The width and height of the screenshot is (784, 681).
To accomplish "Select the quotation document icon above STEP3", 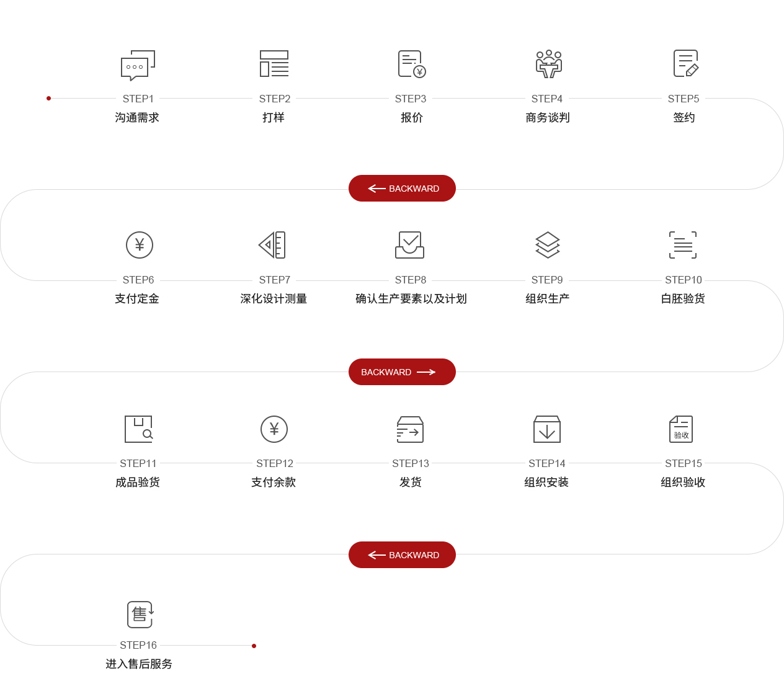I will (411, 64).
